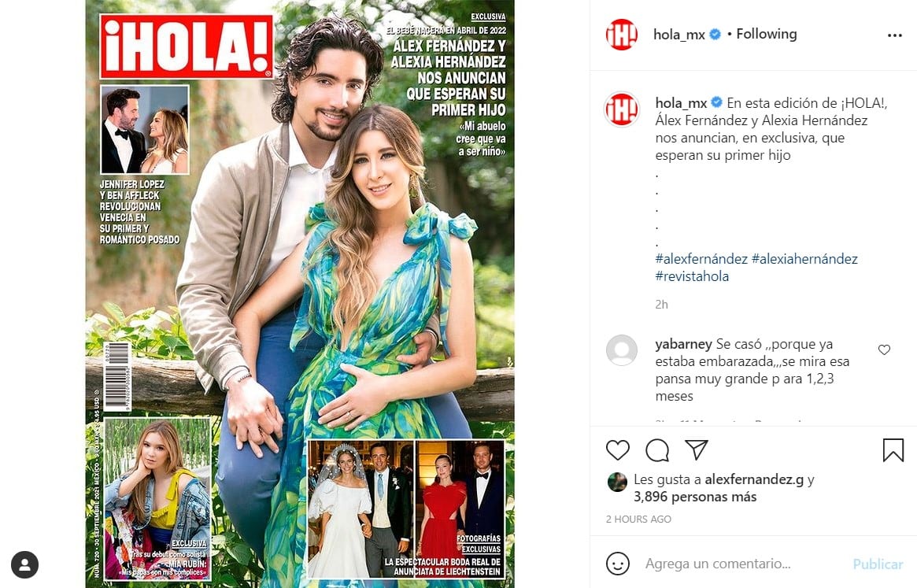Viewport: 917px width, 588px height.
Task: Click the hola_mx avatar beside the caption
Action: 621,109
